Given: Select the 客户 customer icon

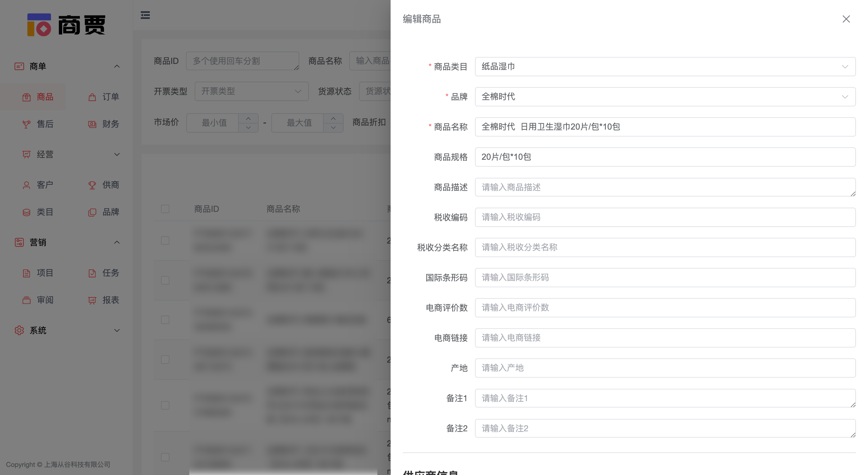Looking at the screenshot, I should [x=27, y=185].
